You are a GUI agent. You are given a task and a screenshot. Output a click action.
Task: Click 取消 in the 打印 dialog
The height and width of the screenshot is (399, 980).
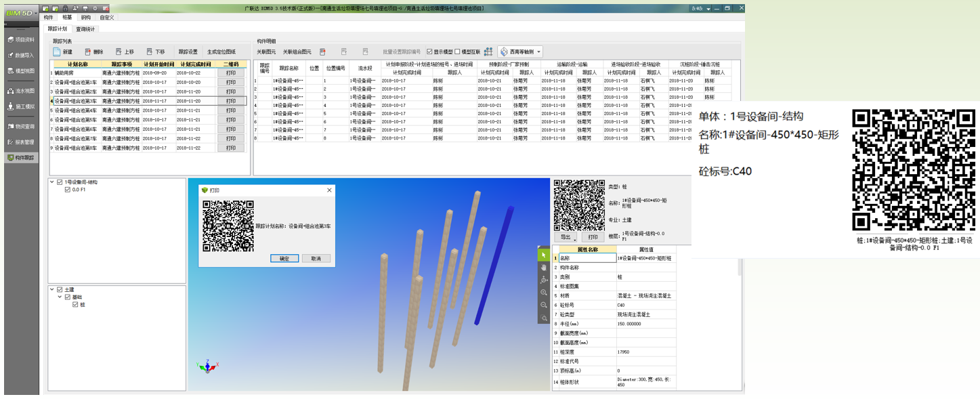(316, 259)
